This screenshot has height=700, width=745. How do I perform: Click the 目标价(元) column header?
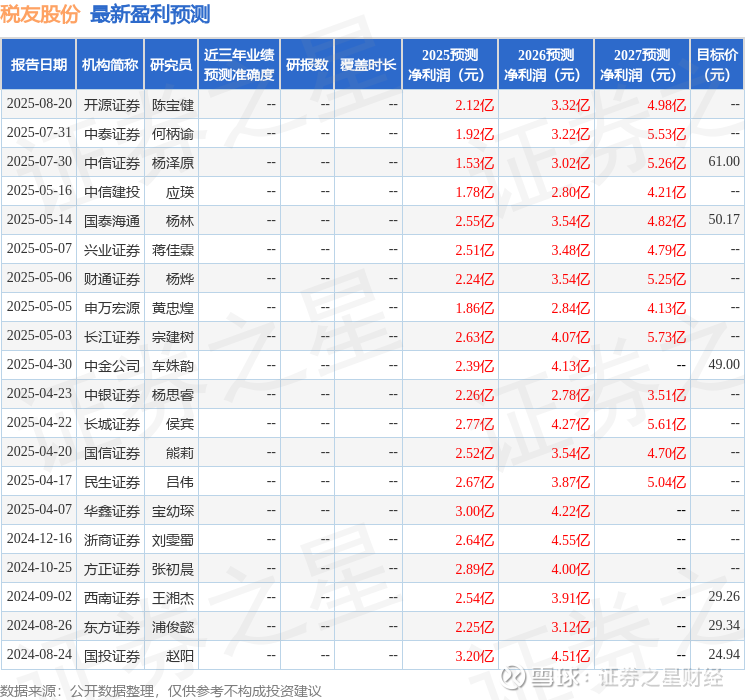coord(717,65)
